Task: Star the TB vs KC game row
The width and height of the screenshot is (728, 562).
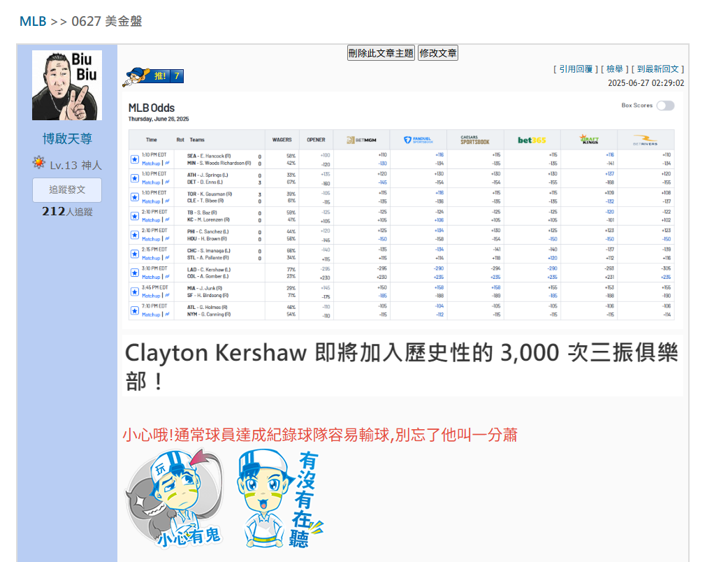Action: (x=135, y=216)
